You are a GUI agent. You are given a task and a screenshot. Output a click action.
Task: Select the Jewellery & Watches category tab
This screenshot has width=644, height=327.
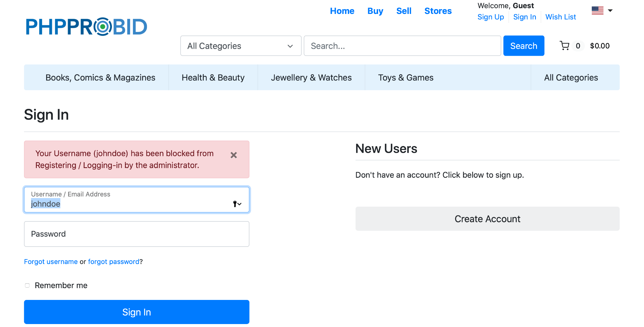[311, 77]
